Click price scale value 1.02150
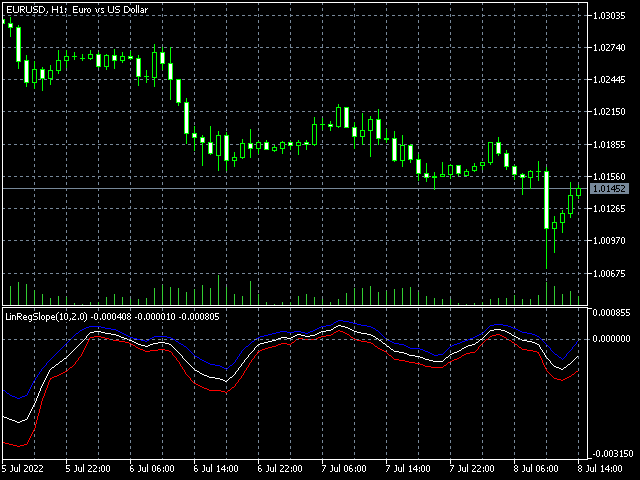The width and height of the screenshot is (640, 480). (x=609, y=111)
